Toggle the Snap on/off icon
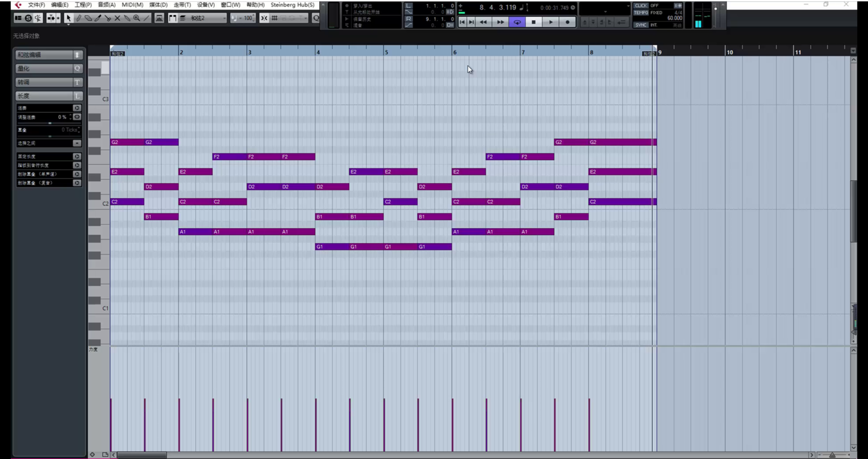The height and width of the screenshot is (459, 868). (x=264, y=18)
